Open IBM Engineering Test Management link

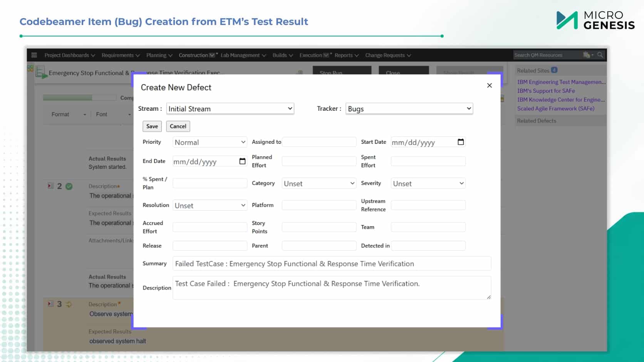point(561,82)
